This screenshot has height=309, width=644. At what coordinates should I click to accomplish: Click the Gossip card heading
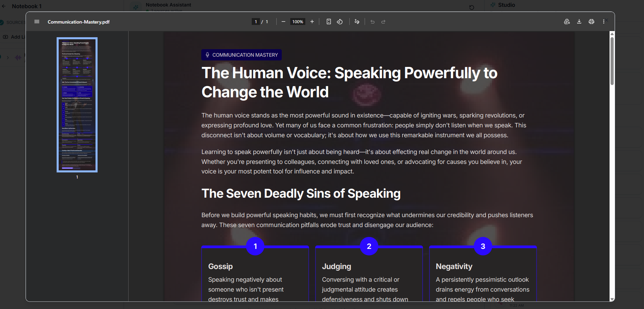[220, 266]
